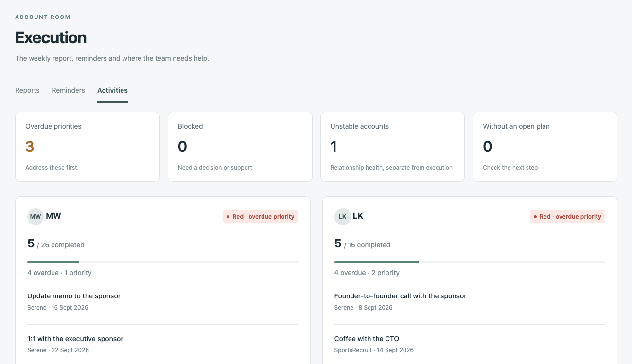Click the 'Serene · 8 Sept 2026' date line
Image resolution: width=632 pixels, height=364 pixels.
click(363, 308)
